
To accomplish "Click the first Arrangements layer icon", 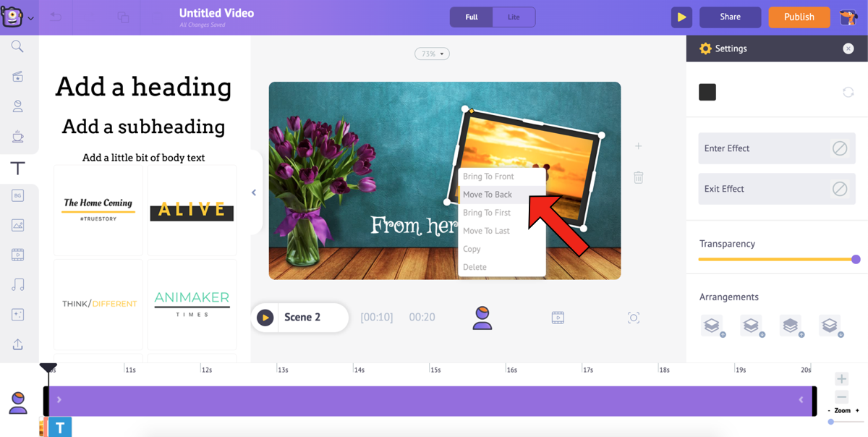I will click(712, 326).
